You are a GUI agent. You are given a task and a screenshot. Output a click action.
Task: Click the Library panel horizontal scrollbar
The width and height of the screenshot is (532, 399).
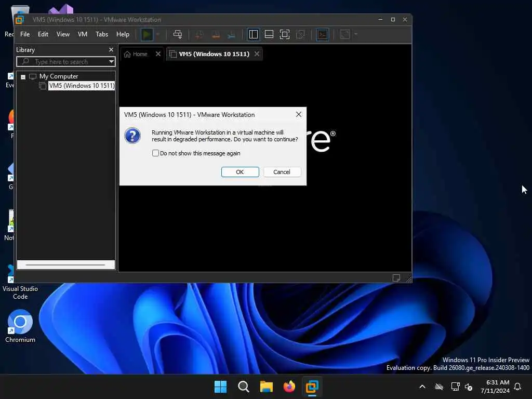coord(65,264)
